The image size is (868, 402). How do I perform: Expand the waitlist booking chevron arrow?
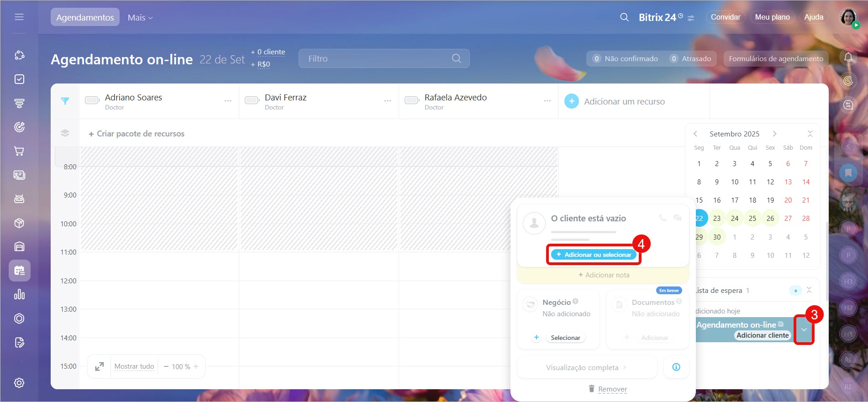804,329
